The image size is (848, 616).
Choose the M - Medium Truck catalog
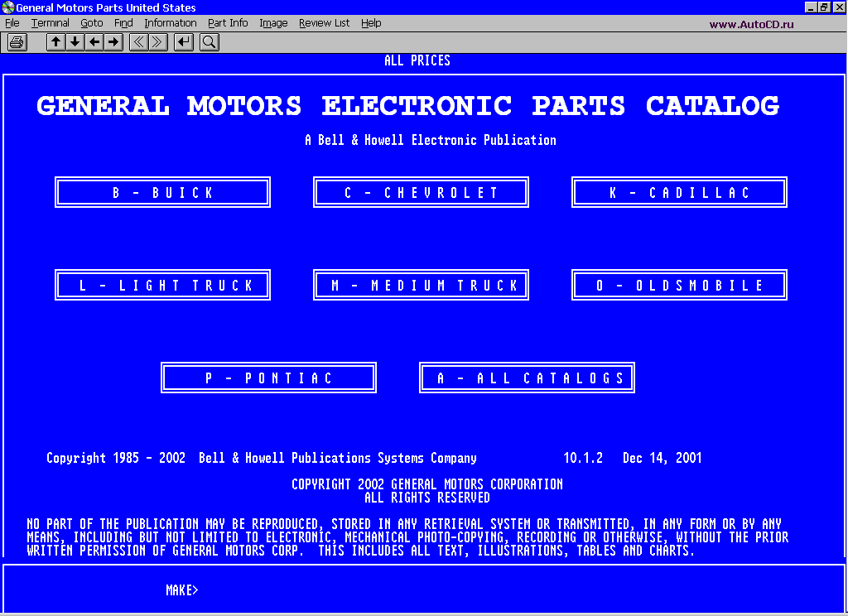422,285
